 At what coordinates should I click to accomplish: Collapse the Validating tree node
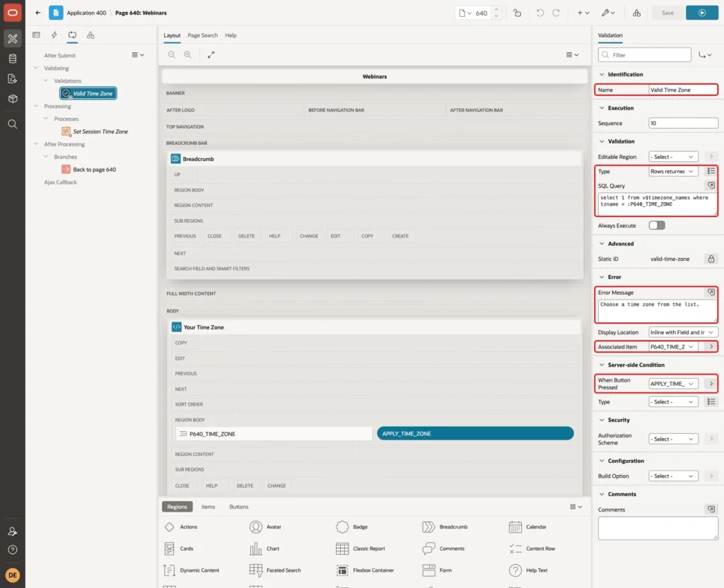pyautogui.click(x=36, y=68)
